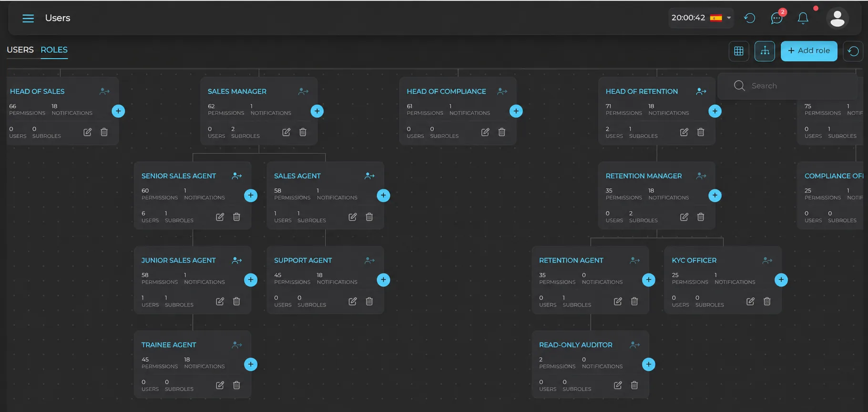This screenshot has width=868, height=412.
Task: Switch to table grid view
Action: (739, 51)
